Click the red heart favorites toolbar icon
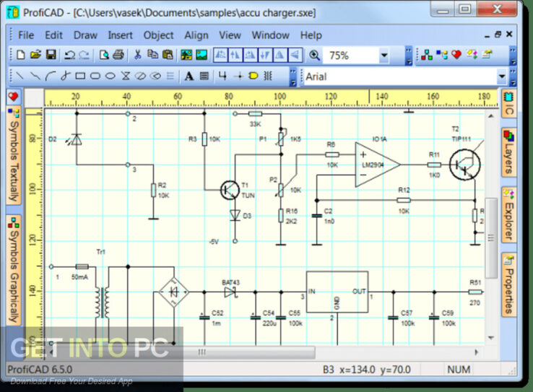Screen dimensions: 533x392 point(456,54)
